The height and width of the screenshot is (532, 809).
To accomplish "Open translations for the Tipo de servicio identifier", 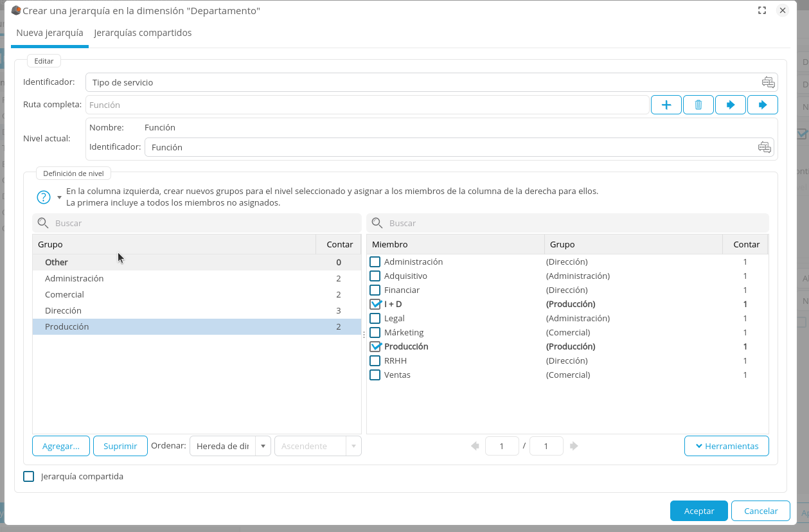I will (x=768, y=82).
